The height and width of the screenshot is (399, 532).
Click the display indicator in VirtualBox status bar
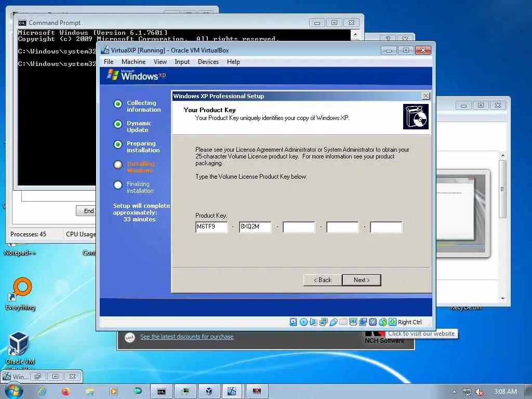coord(353,322)
